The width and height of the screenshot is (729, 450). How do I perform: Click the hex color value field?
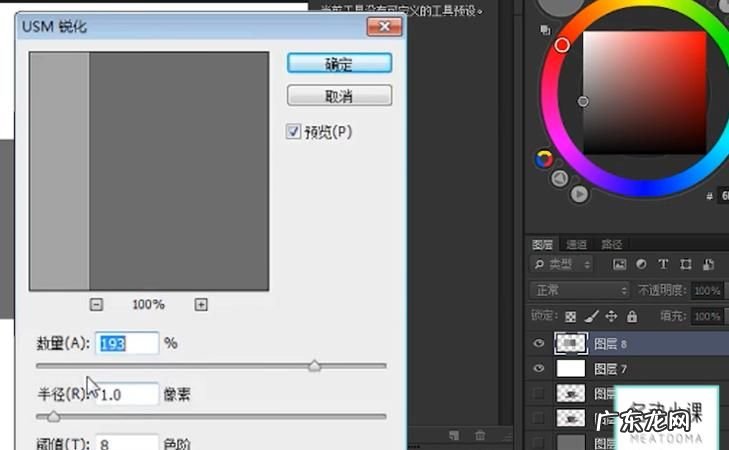723,196
